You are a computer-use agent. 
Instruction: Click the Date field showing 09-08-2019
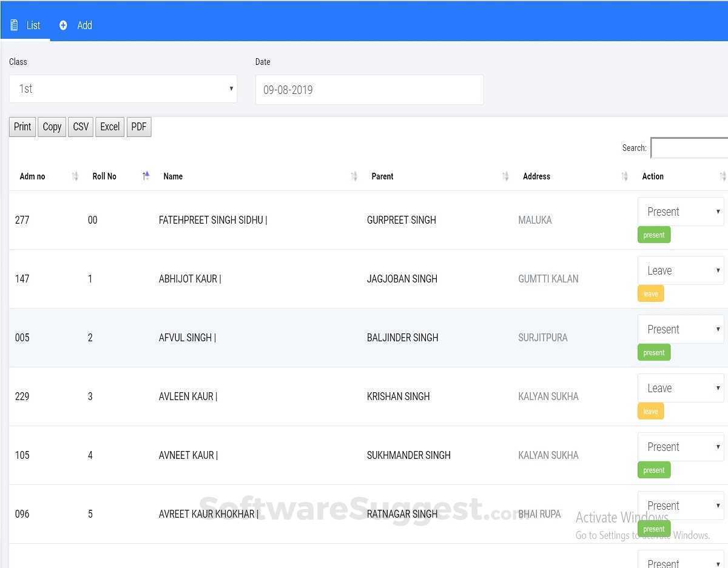(x=369, y=90)
